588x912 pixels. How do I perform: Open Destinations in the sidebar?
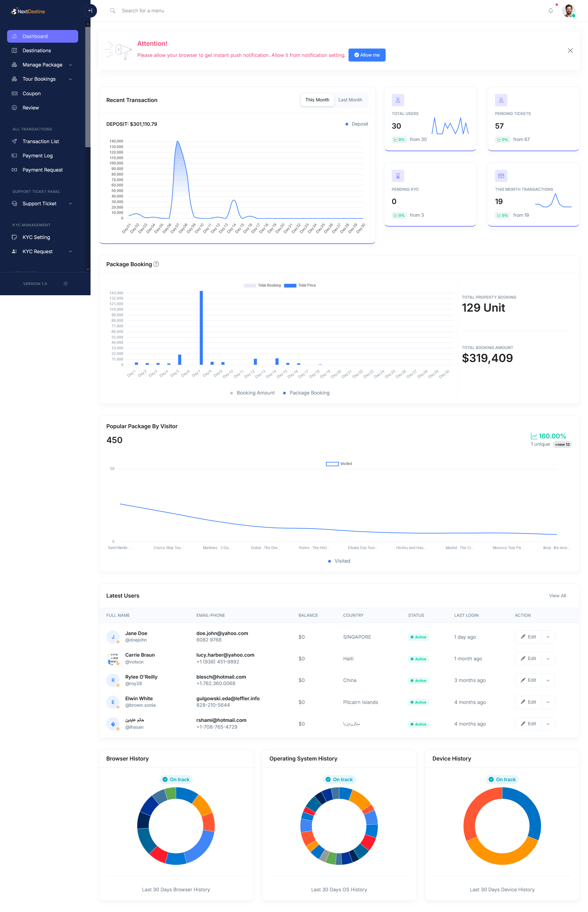pyautogui.click(x=42, y=50)
